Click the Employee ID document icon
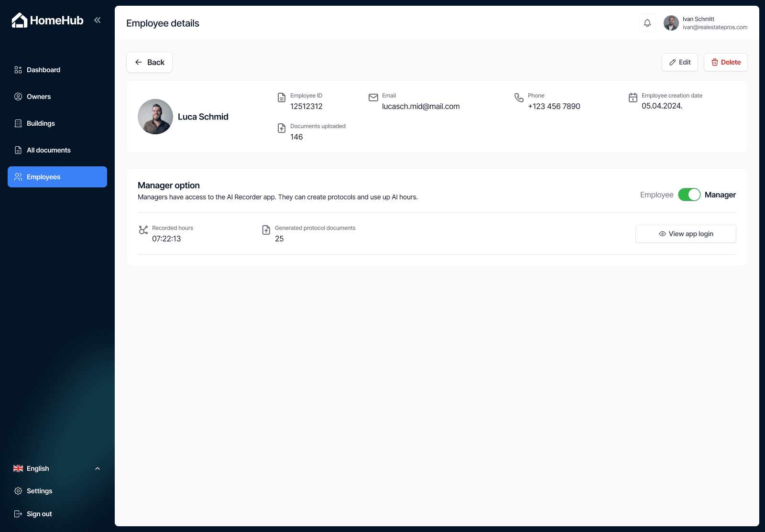Viewport: 765px width, 532px height. click(282, 98)
